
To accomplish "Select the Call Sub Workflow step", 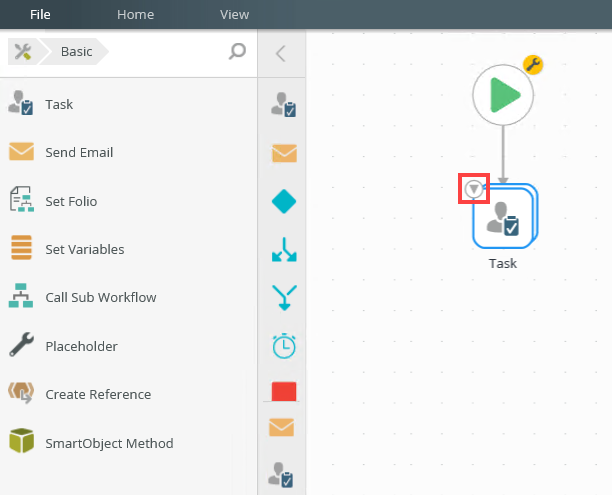I will pos(128,297).
